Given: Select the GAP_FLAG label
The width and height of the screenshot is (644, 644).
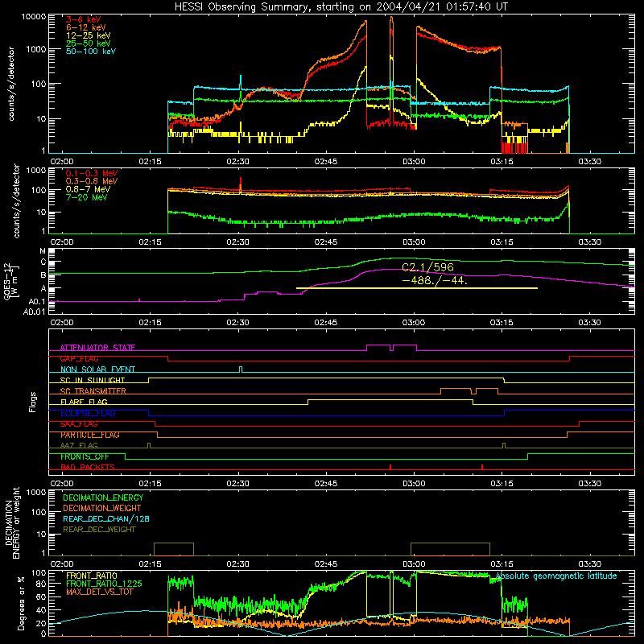Looking at the screenshot, I should 79,358.
